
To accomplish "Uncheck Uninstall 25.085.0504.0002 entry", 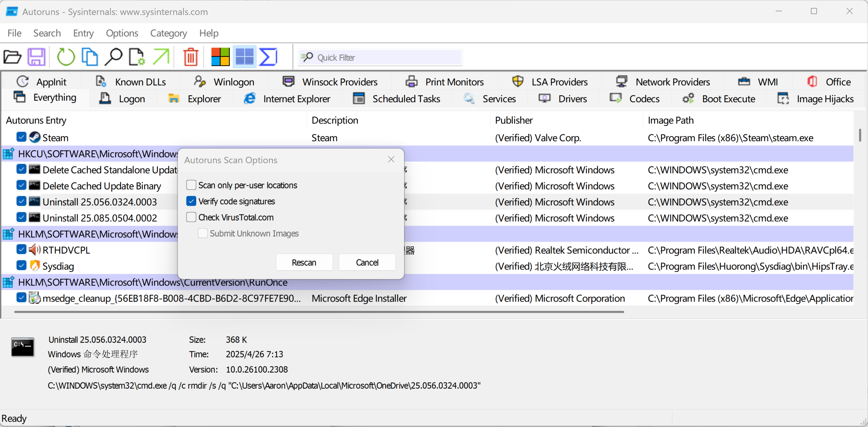I will coord(21,217).
